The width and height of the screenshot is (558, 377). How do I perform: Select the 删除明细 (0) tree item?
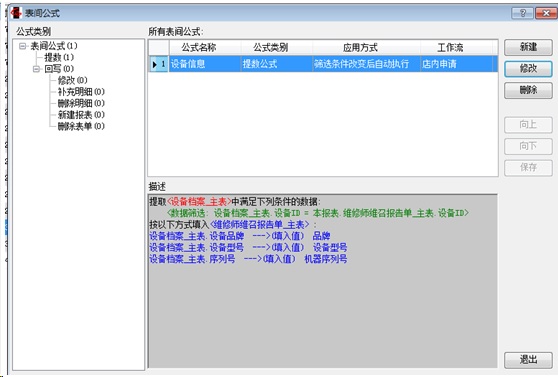pos(81,103)
